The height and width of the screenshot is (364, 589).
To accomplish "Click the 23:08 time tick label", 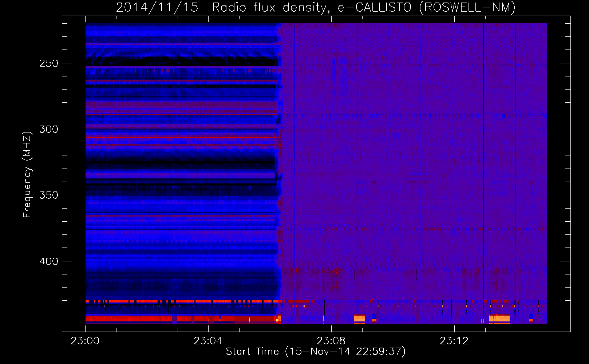I will (x=331, y=341).
